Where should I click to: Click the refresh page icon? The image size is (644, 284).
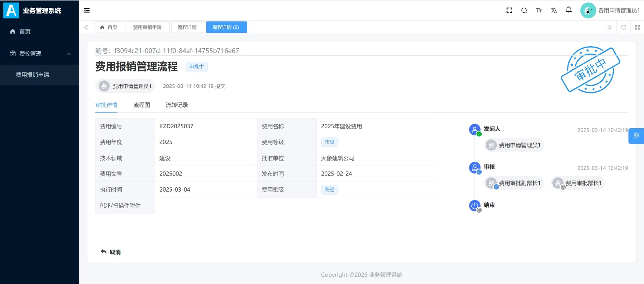pyautogui.click(x=624, y=27)
